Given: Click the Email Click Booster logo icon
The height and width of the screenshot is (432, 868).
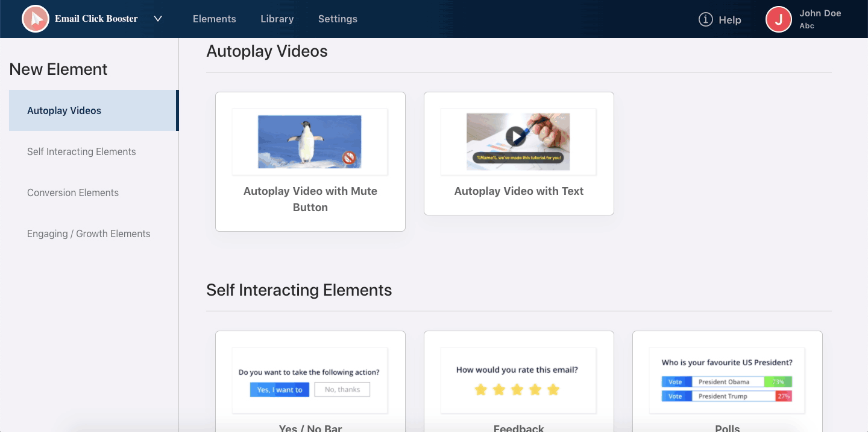Looking at the screenshot, I should 36,19.
